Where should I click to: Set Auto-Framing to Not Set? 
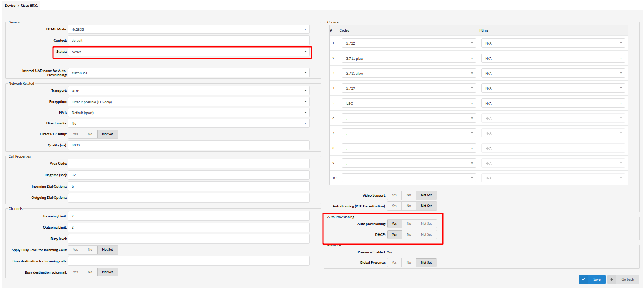(426, 206)
